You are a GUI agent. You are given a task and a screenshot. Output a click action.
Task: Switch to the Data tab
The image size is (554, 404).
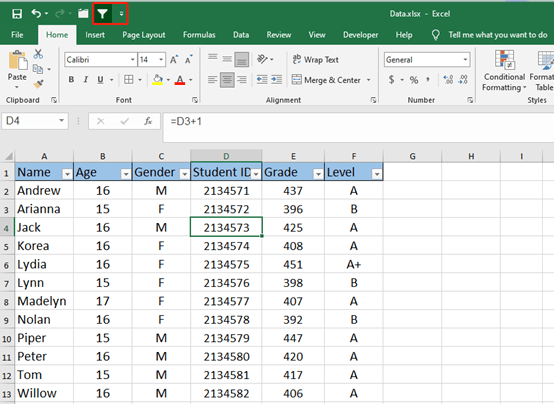coord(241,35)
